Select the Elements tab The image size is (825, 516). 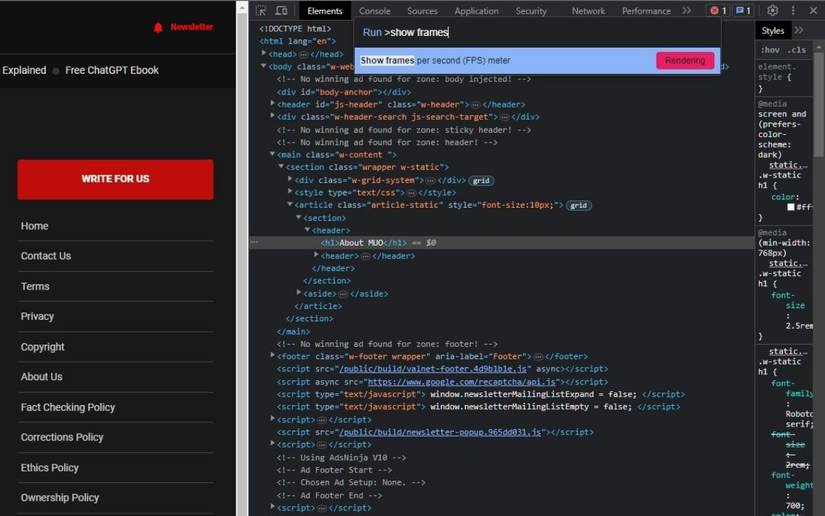click(x=325, y=11)
